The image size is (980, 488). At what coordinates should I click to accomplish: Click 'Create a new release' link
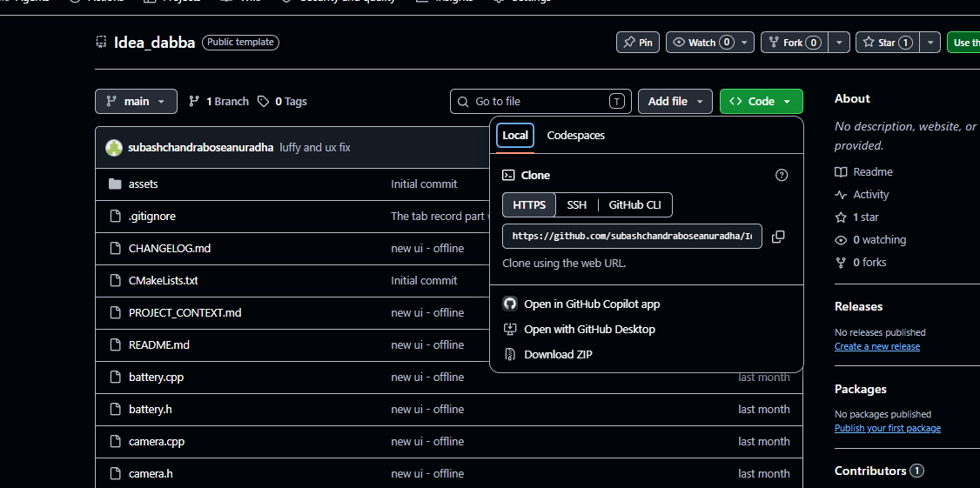(877, 347)
